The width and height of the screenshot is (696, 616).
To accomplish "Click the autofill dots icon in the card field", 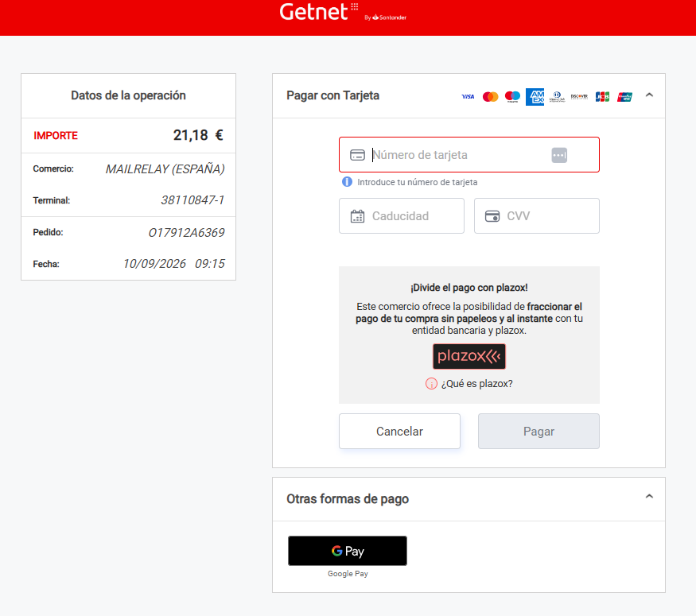I will pyautogui.click(x=559, y=155).
